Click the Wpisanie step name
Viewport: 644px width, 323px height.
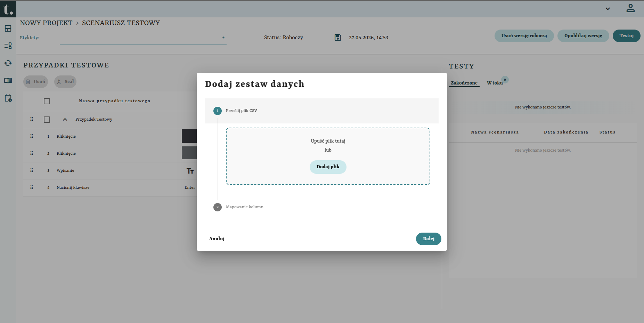pos(65,170)
